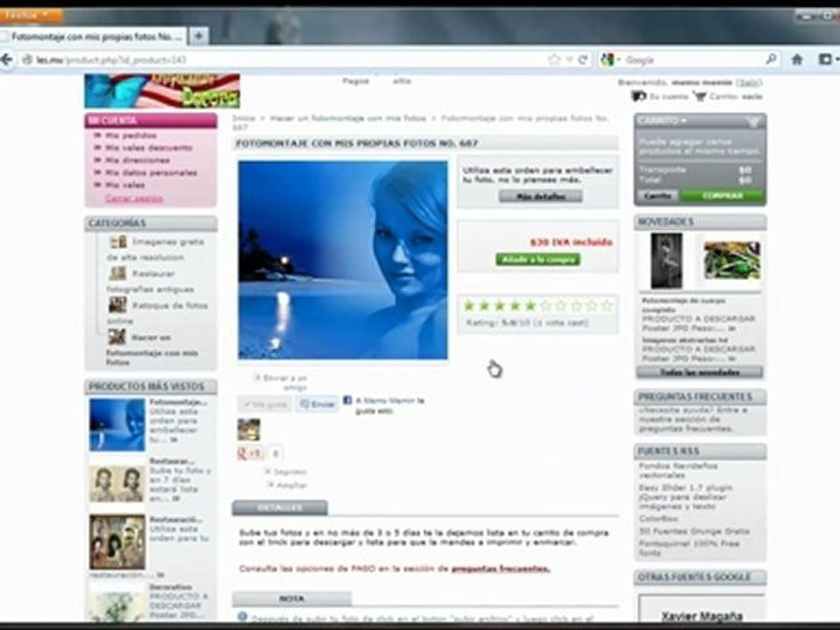
Task: Open the preguntas frecuentes red link
Action: 500,569
